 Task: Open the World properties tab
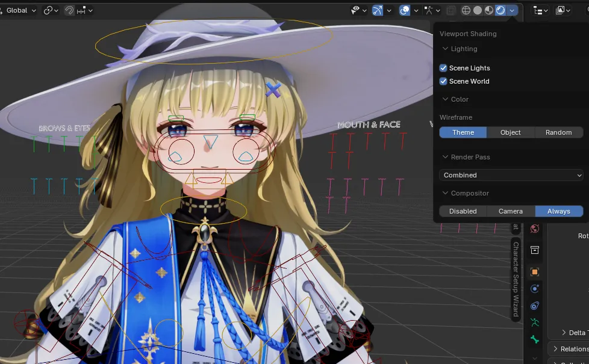[535, 228]
